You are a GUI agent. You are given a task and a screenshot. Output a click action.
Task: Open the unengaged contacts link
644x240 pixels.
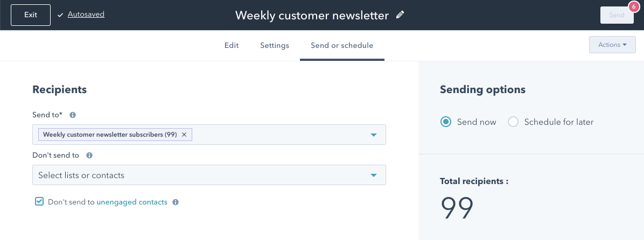[x=132, y=202]
